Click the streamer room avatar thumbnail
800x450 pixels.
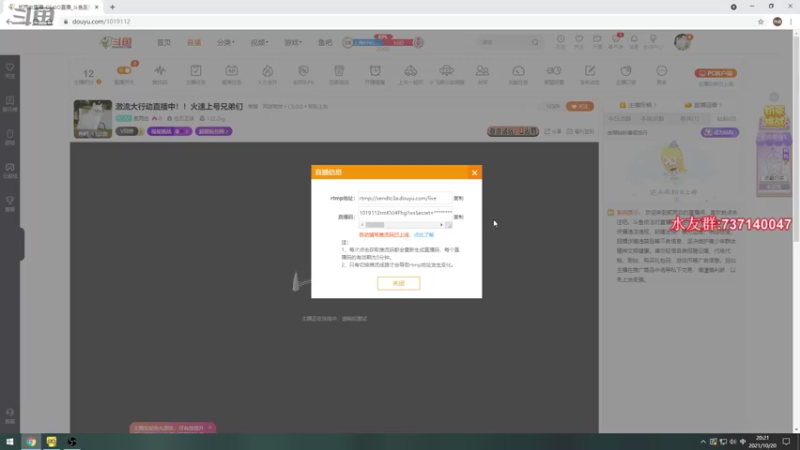coord(92,118)
